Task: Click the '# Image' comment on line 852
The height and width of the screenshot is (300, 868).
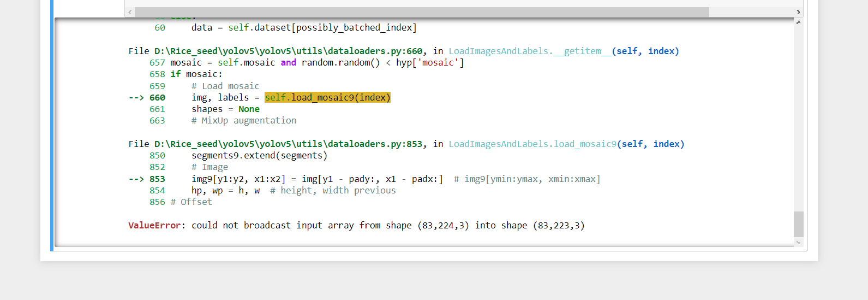Action: coord(209,167)
